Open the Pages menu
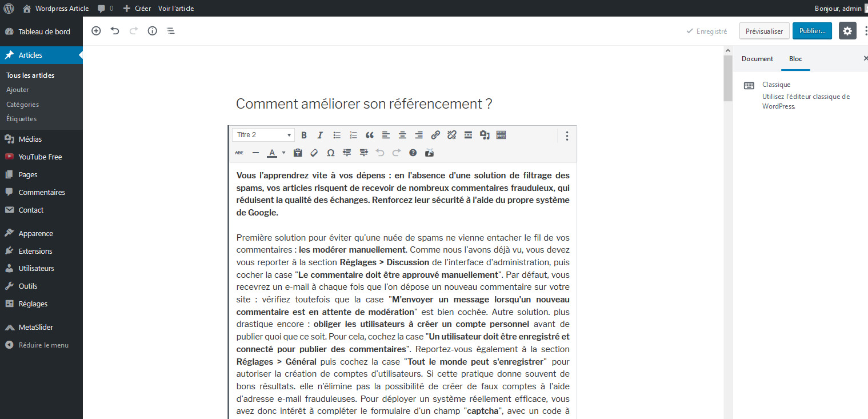868x419 pixels. coord(41,174)
